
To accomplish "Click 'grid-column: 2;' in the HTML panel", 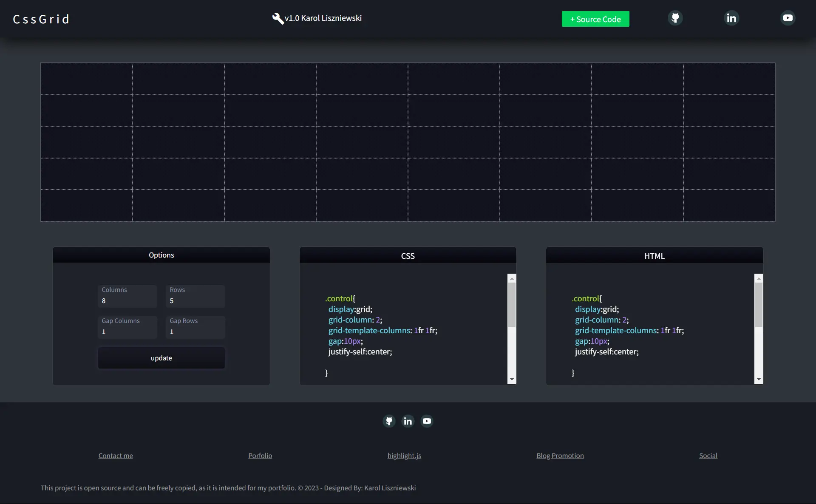I will pyautogui.click(x=602, y=320).
